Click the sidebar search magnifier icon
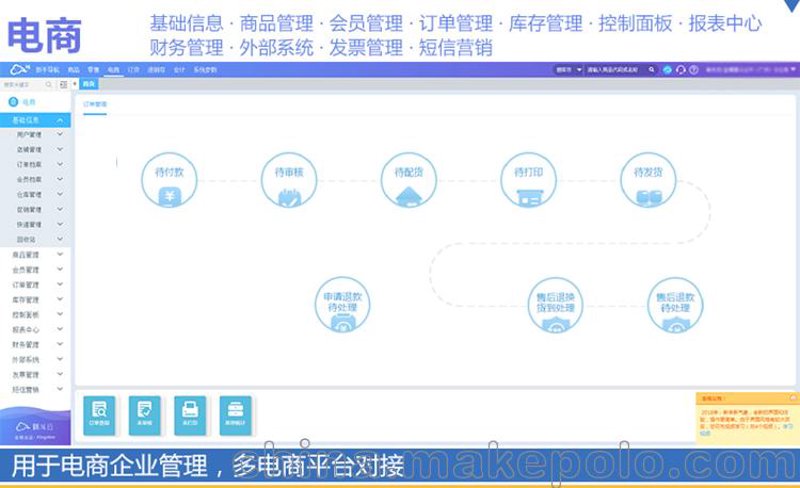This screenshot has width=800, height=488. click(48, 84)
